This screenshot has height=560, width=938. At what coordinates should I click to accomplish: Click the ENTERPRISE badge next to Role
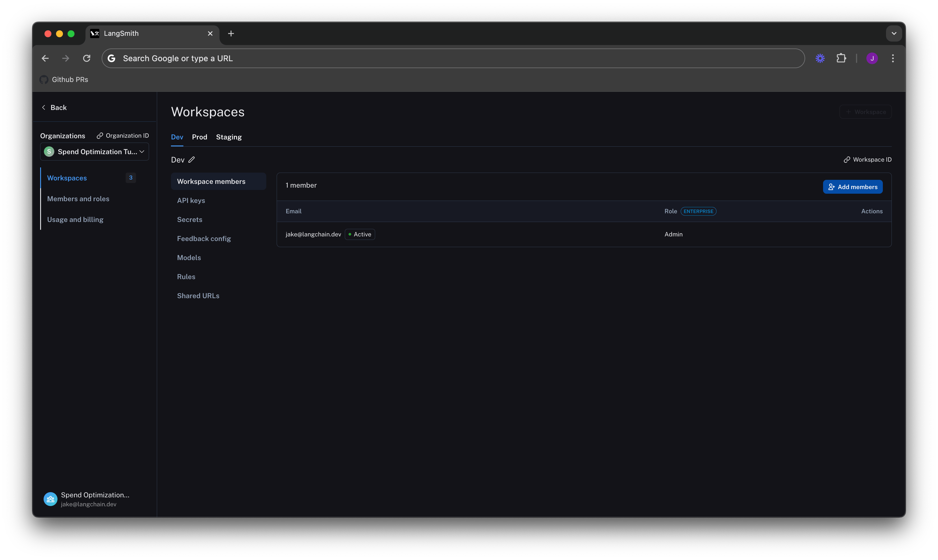pos(698,211)
